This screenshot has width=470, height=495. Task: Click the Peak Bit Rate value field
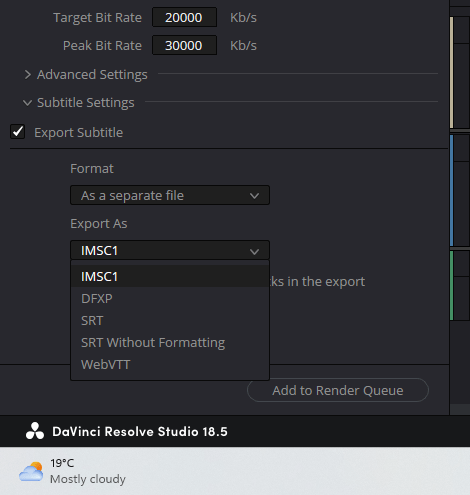click(184, 45)
